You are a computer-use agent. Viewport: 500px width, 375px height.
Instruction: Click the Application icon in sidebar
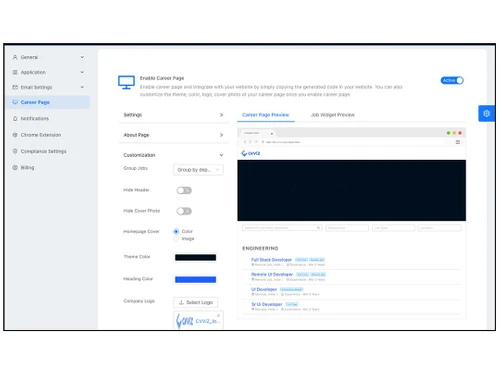pos(15,72)
